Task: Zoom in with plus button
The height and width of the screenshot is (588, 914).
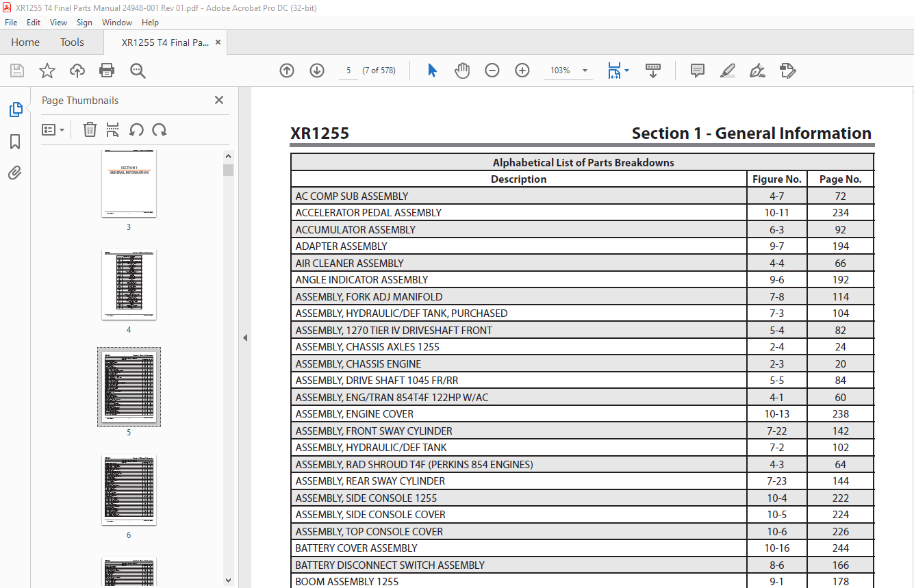Action: click(522, 71)
